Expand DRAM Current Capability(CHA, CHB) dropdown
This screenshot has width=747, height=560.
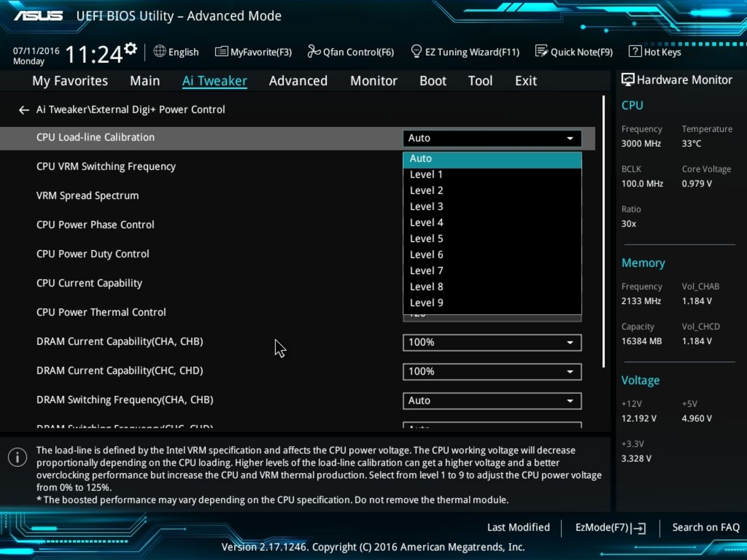coord(492,343)
